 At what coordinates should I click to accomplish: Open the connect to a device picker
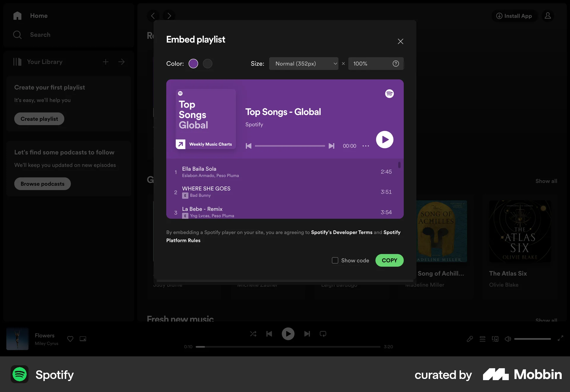495,339
